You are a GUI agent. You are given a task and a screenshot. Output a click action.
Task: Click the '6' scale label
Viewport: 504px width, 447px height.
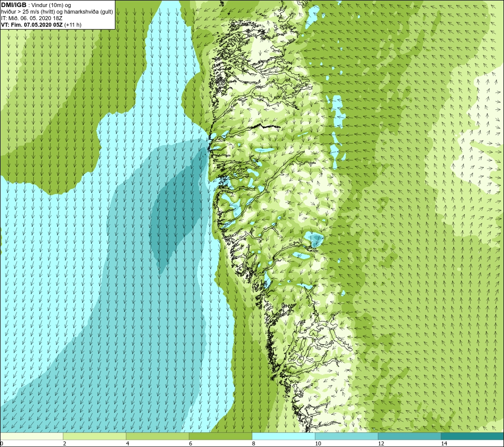(x=191, y=444)
